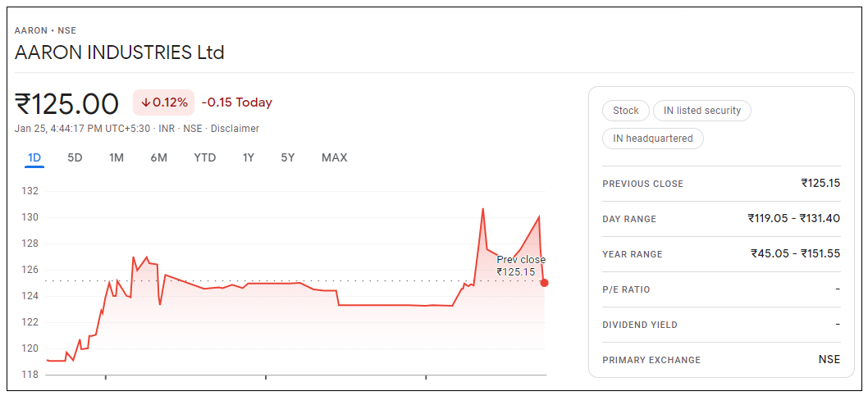
Task: Click the 132 y-axis label
Action: (x=31, y=191)
